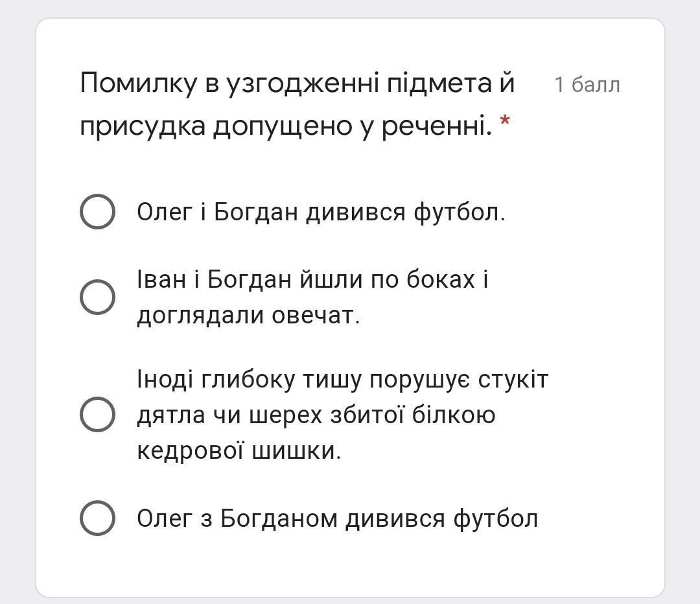700x604 pixels.
Task: Click the text line 'Іноді глибоку тишу порушує стукіт'
Action: point(342,380)
